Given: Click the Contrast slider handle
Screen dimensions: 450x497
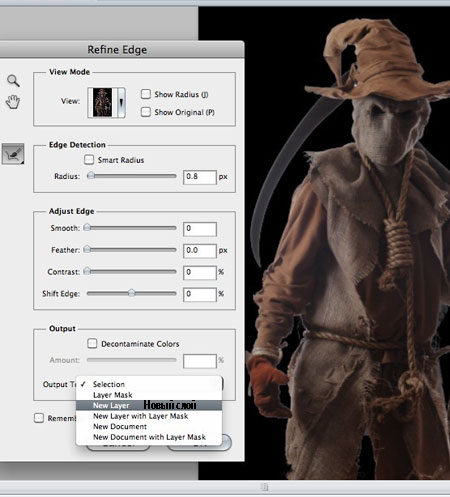Looking at the screenshot, I should point(87,271).
